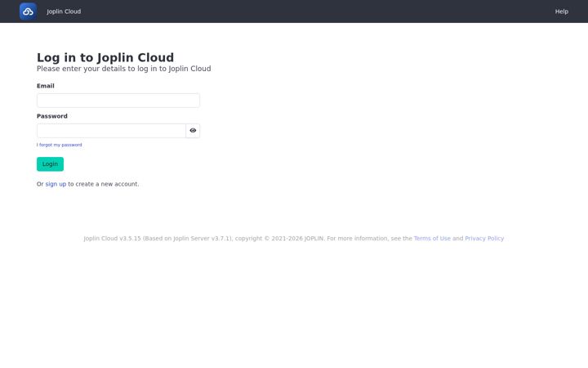
Task: Click the green Login button
Action: 51,164
